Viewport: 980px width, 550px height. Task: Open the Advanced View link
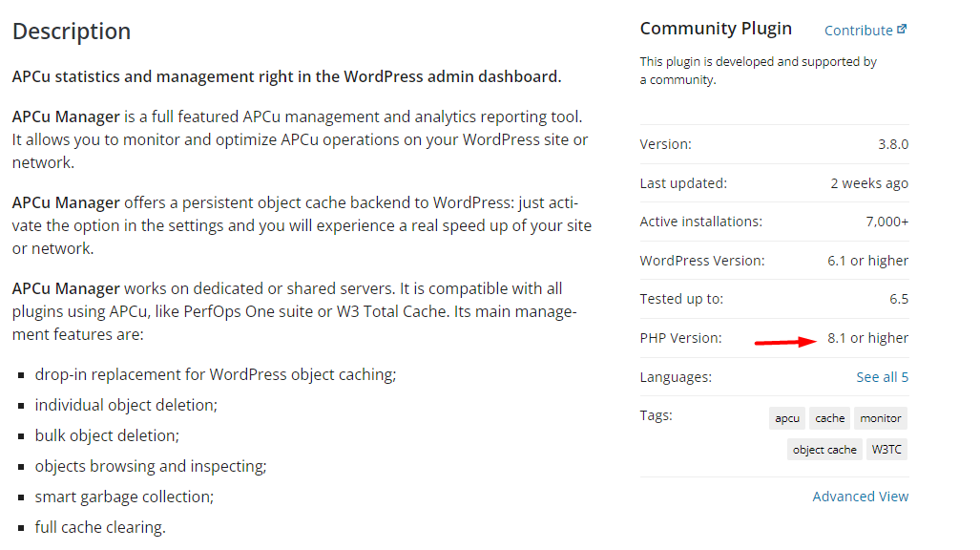point(860,497)
